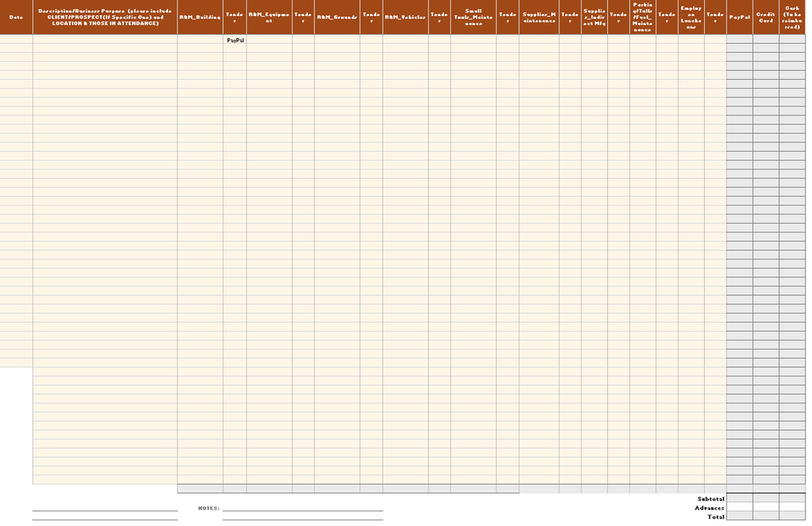The width and height of the screenshot is (812, 526).
Task: Click the Total label
Action: click(x=715, y=517)
